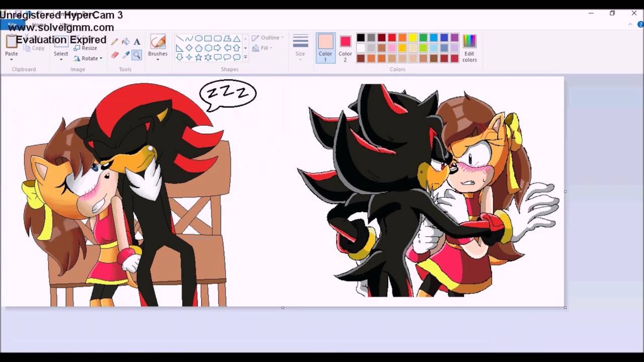Click the ZZZ speech bubble on canvas
The width and height of the screenshot is (644, 362).
[x=228, y=95]
